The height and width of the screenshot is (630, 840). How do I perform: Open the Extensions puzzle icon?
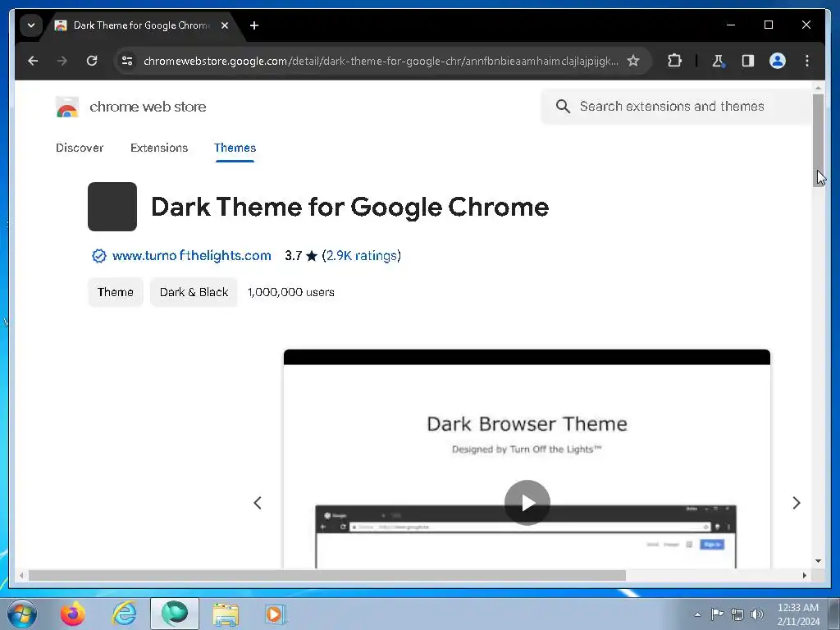[x=674, y=61]
